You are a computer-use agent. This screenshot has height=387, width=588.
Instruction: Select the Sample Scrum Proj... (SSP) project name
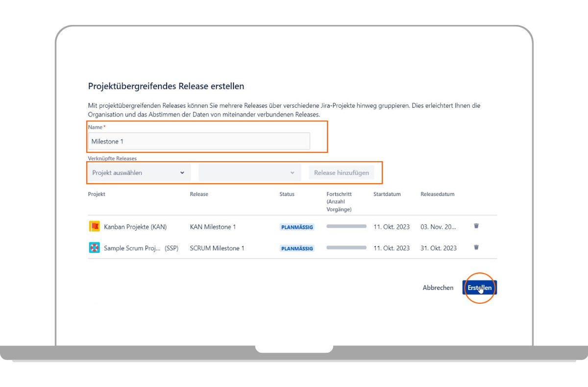[141, 248]
